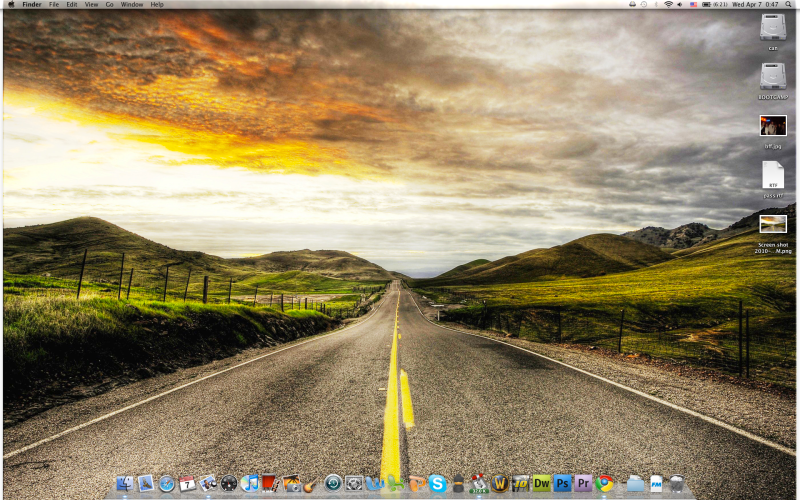Select the Screen shot PNG thumbnail
The image size is (800, 500).
click(772, 224)
